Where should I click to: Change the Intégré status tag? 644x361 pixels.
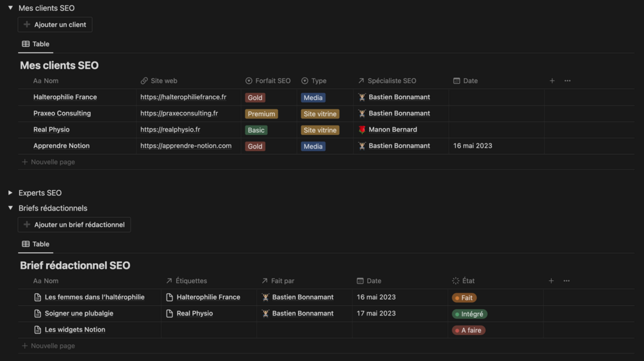[470, 314]
